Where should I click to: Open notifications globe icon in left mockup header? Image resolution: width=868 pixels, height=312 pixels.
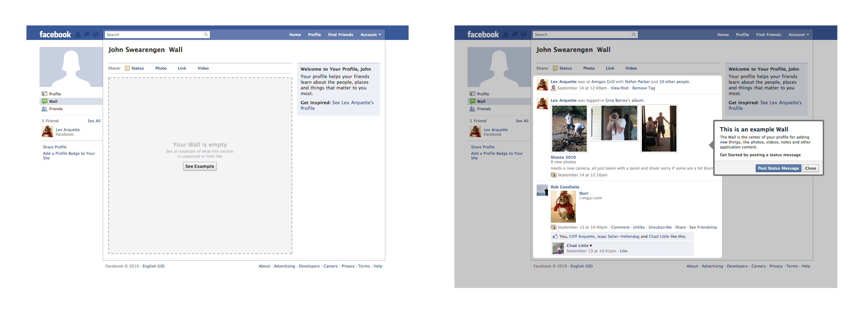click(96, 34)
